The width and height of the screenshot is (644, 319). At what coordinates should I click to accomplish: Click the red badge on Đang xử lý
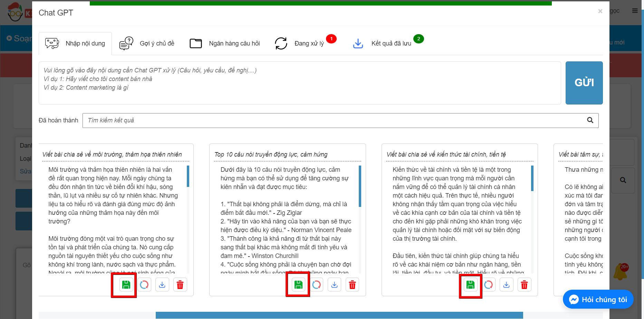(x=331, y=39)
